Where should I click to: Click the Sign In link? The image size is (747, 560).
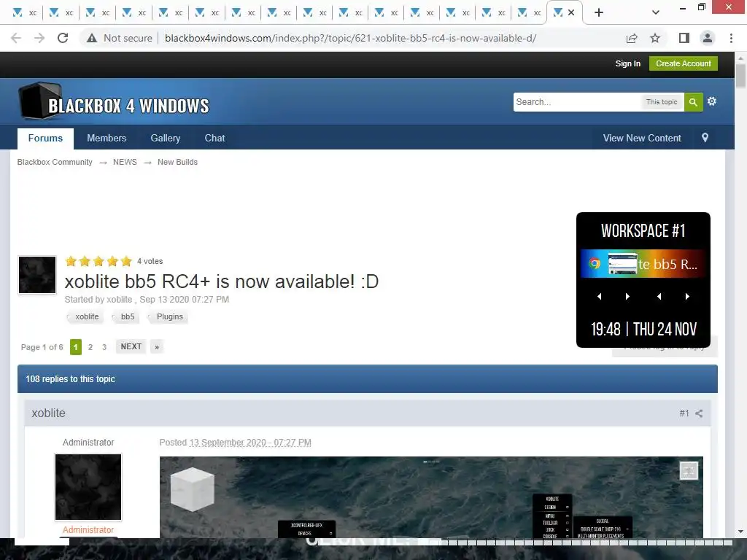627,63
